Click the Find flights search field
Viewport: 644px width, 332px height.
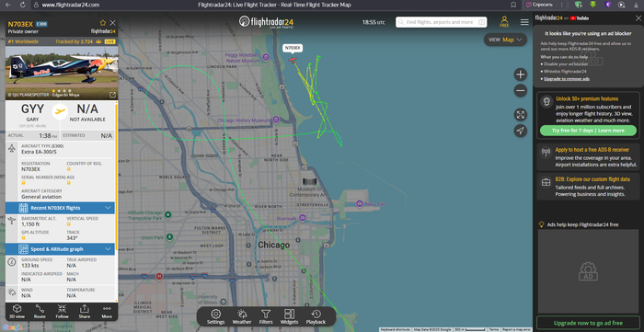point(441,22)
